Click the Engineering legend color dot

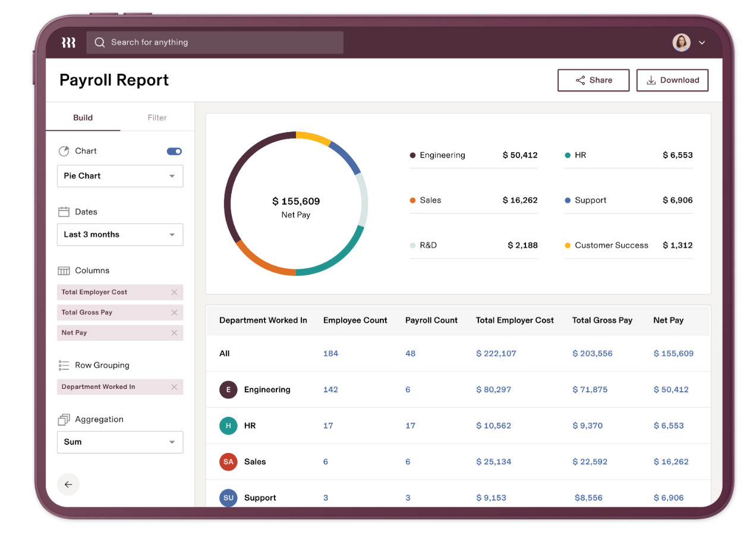tap(412, 155)
